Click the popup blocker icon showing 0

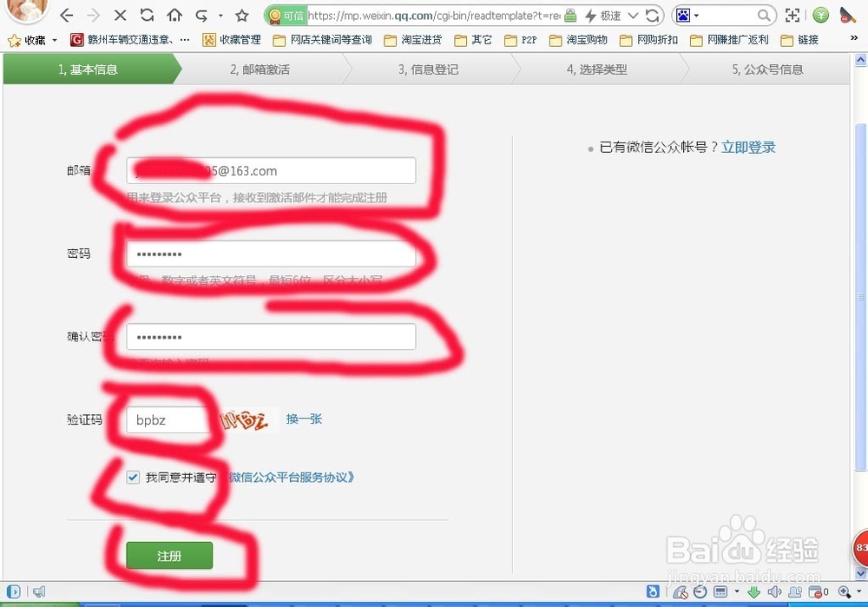(x=819, y=592)
